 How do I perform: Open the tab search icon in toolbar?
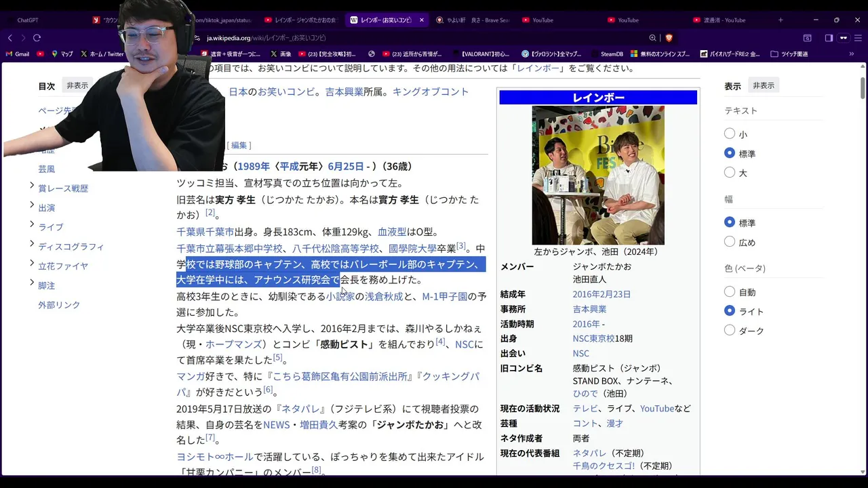(x=807, y=38)
